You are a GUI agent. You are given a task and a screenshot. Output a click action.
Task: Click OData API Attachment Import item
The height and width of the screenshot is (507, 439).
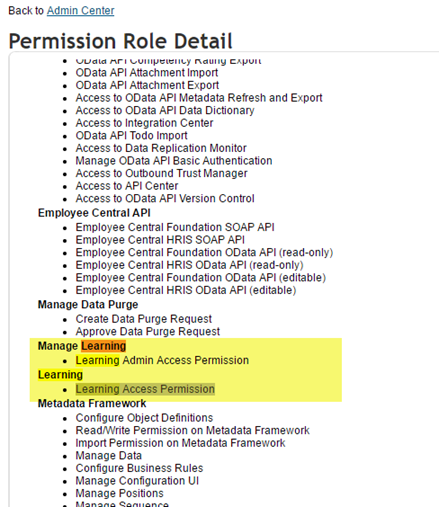(x=147, y=73)
